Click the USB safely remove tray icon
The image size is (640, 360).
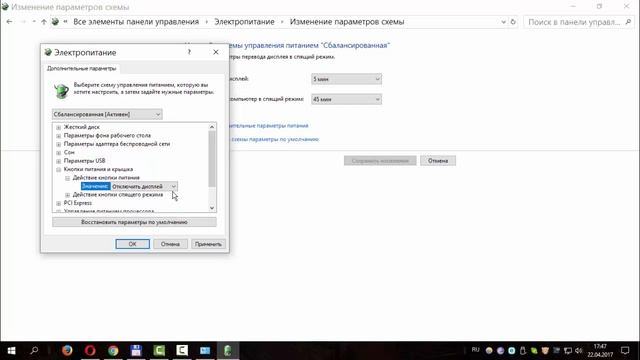[x=523, y=351]
